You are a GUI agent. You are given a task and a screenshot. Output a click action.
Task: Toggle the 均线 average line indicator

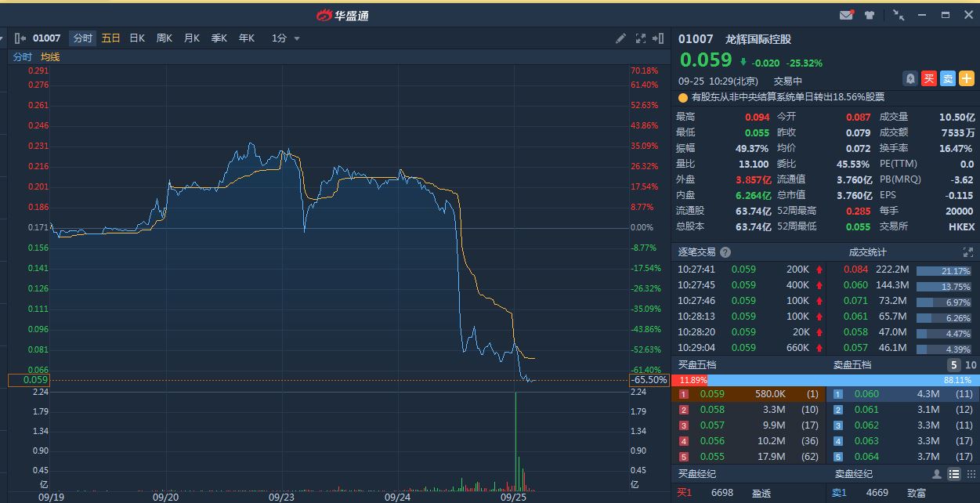(50, 57)
